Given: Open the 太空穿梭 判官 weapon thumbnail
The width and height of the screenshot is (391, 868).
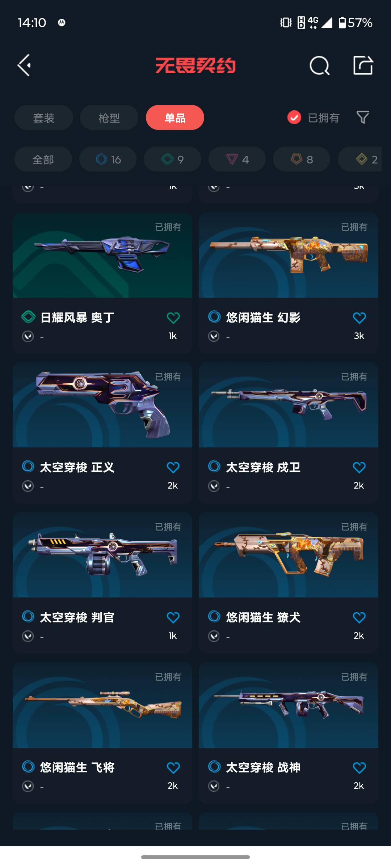Looking at the screenshot, I should point(102,555).
